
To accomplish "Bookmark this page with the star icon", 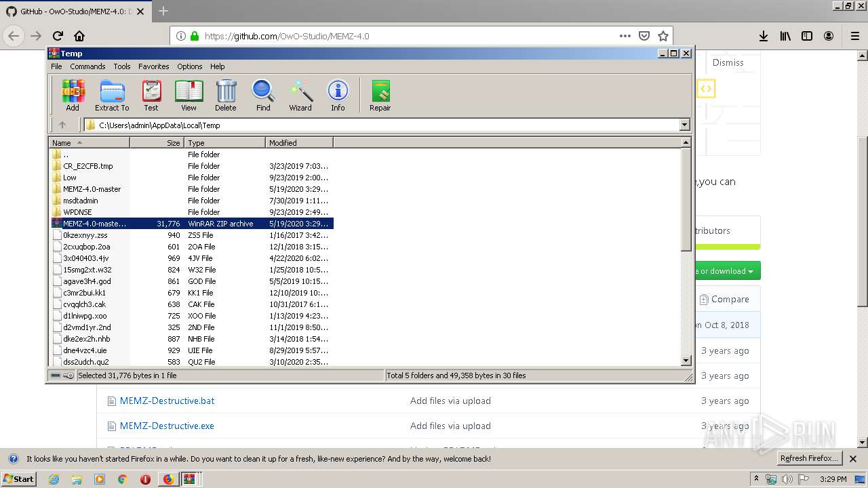I will tap(663, 36).
